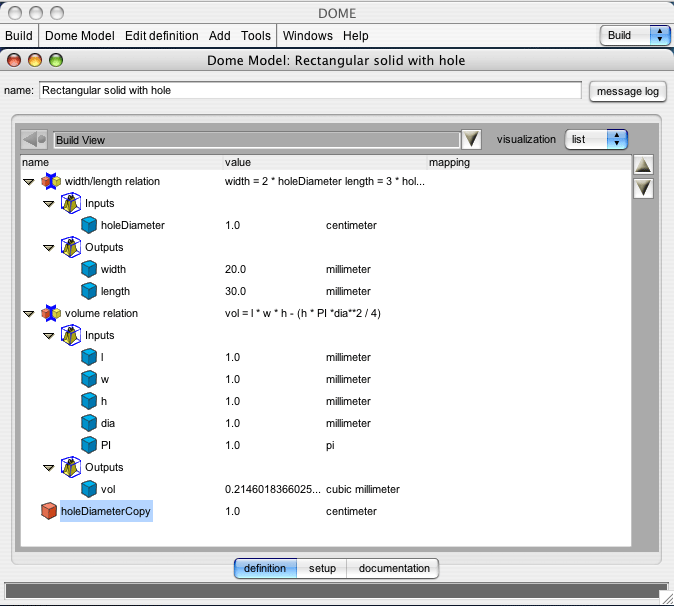674x606 pixels.
Task: Click the volume relation equation text
Action: coord(303,313)
